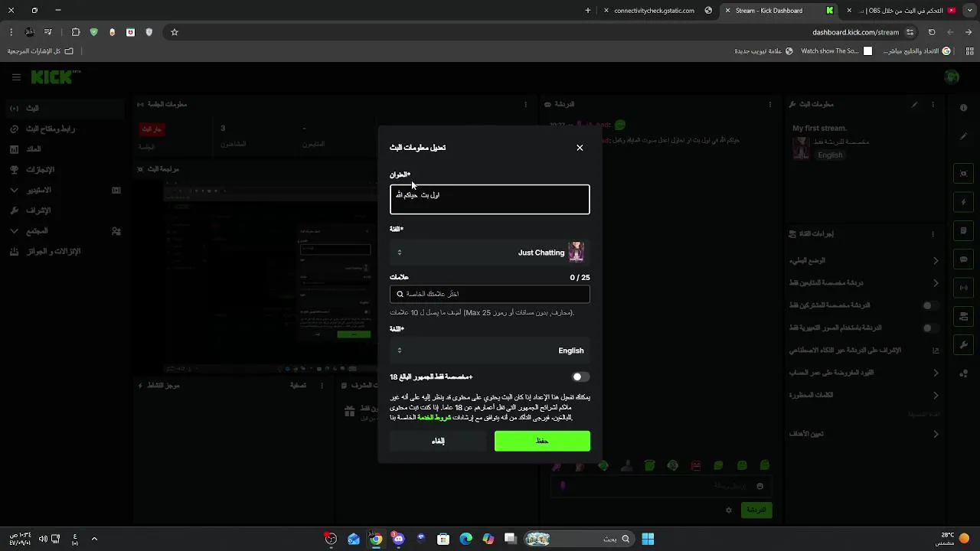Click the Just Chatting category thumbnail
Screen dimensions: 980x551
coord(576,252)
